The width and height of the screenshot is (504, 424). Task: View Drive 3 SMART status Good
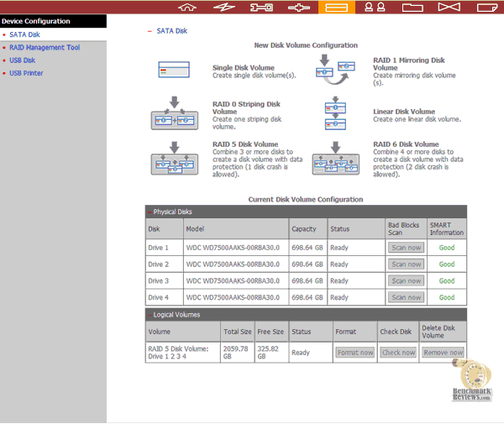click(x=447, y=281)
